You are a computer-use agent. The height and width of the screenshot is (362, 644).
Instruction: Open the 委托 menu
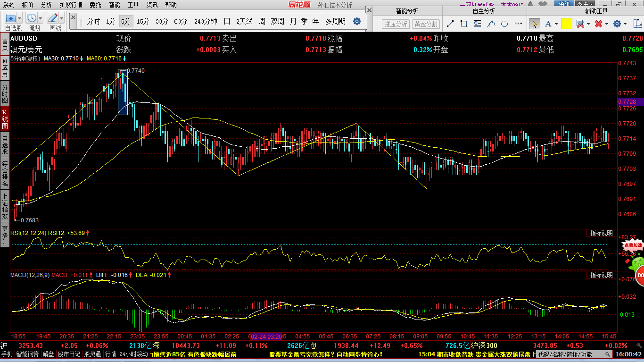point(95,5)
